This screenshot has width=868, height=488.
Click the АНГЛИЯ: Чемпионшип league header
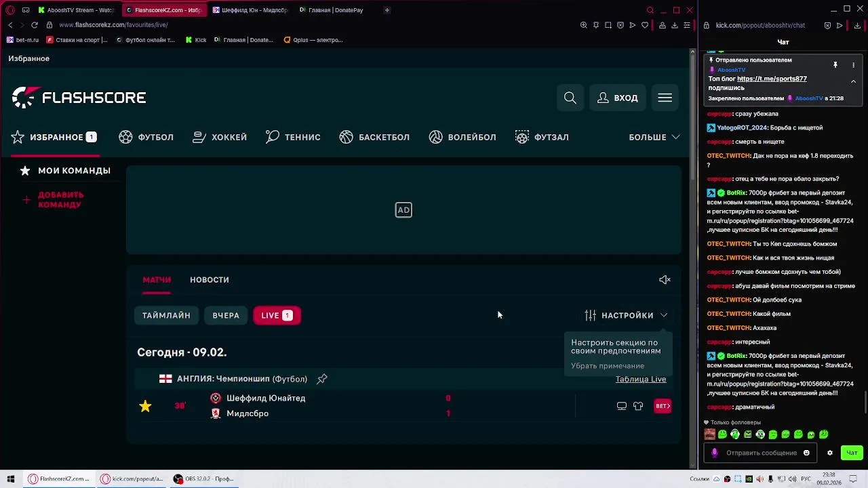[242, 379]
